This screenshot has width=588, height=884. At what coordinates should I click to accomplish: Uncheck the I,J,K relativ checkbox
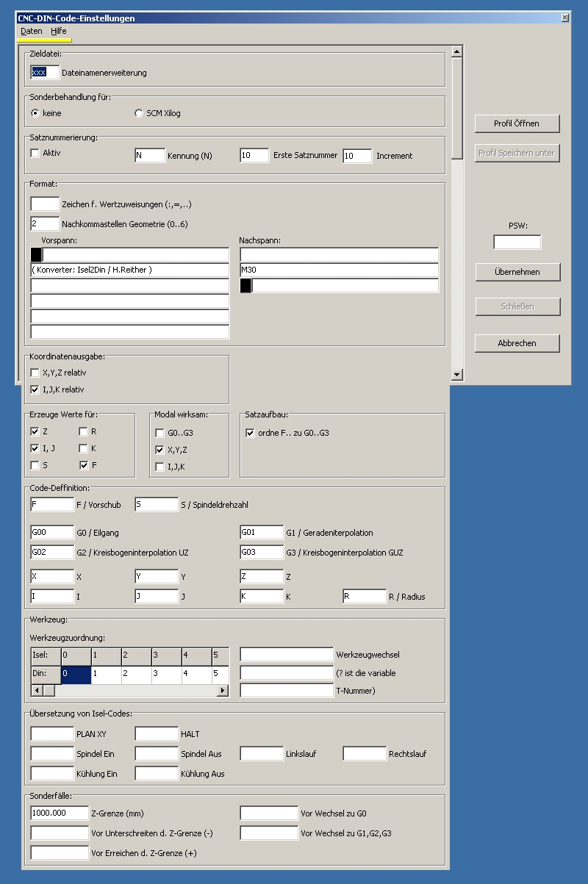point(35,389)
